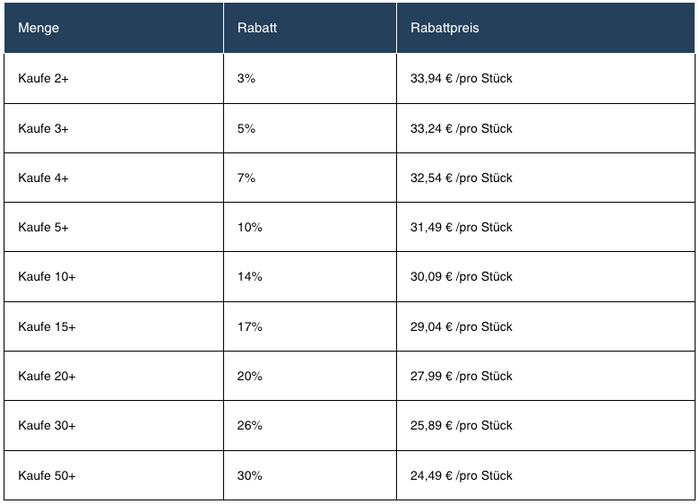The width and height of the screenshot is (700, 504).
Task: Select the Kaufe 2+ quantity cell
Action: 43,79
